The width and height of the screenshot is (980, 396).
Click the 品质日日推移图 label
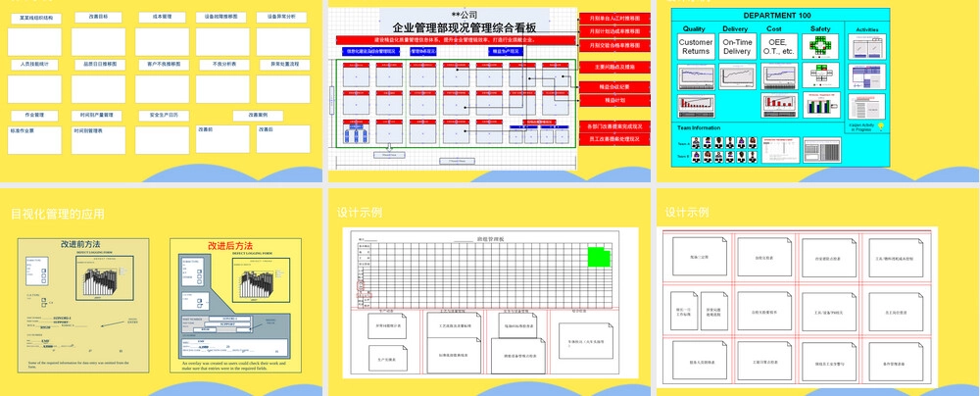(x=100, y=65)
